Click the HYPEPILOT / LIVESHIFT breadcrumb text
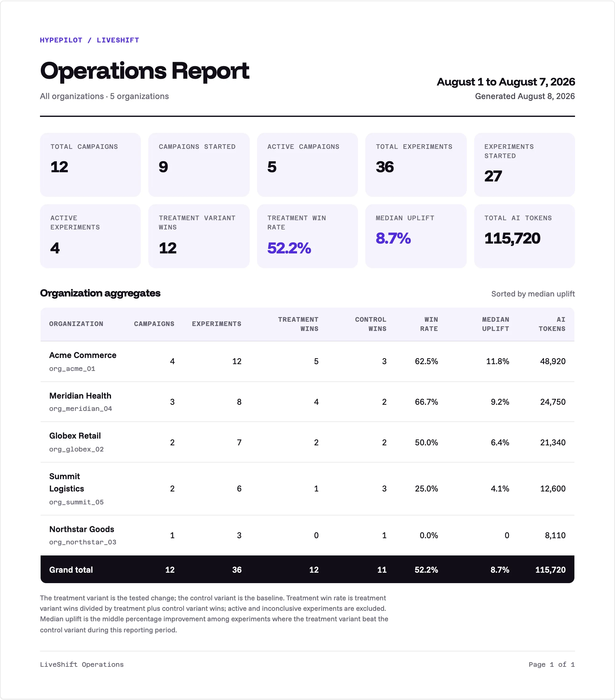615x700 pixels. point(89,40)
